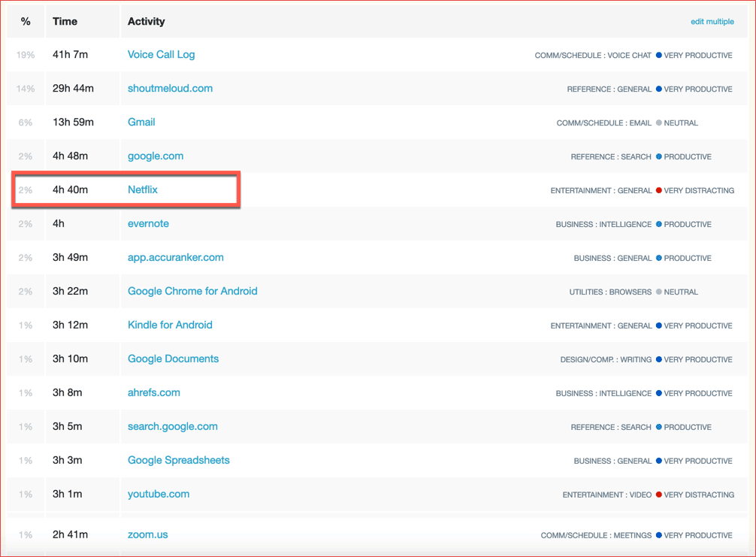Open the Voice Call Log activity
The width and height of the screenshot is (756, 557).
[x=161, y=55]
